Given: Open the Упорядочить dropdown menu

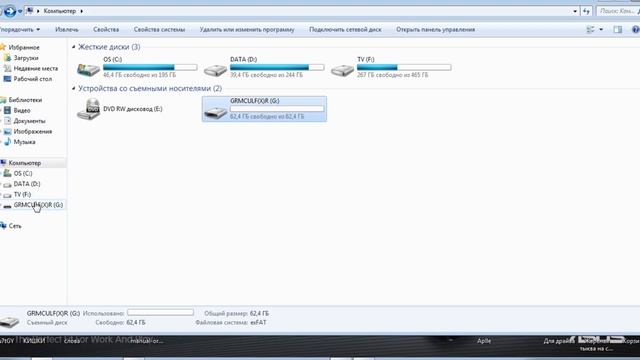Looking at the screenshot, I should coord(20,29).
